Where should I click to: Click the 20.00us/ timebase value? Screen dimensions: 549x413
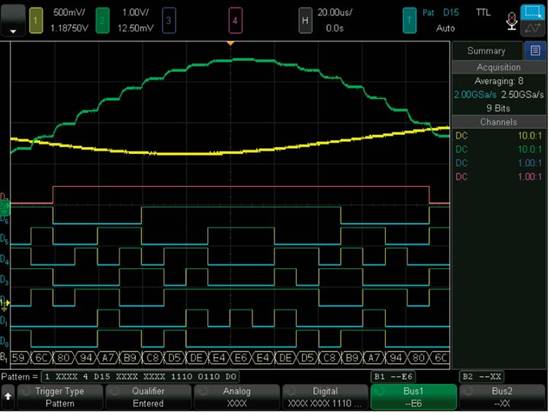(x=335, y=13)
